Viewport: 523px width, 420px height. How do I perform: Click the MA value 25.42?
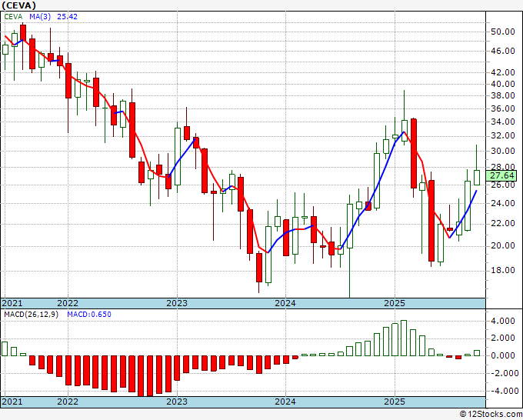click(x=68, y=17)
